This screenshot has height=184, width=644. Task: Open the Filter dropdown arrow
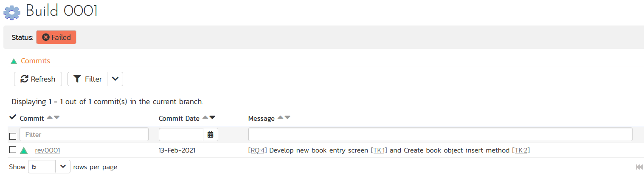[115, 79]
